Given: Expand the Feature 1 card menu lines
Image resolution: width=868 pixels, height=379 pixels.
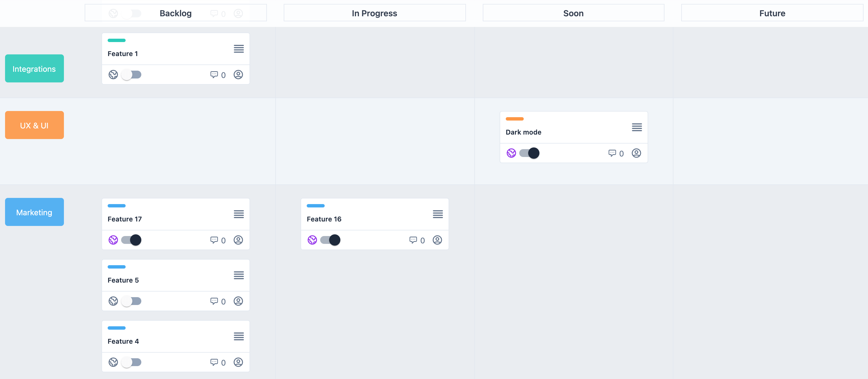Looking at the screenshot, I should coord(239,49).
